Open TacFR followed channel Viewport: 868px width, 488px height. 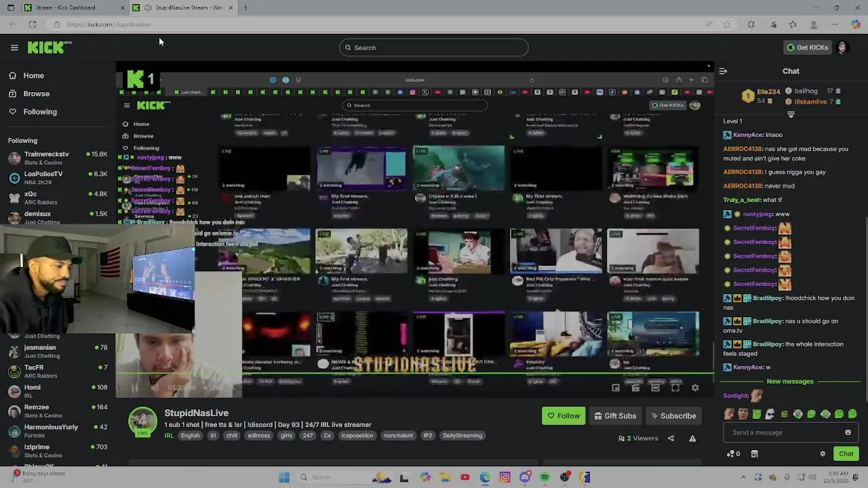coord(58,371)
